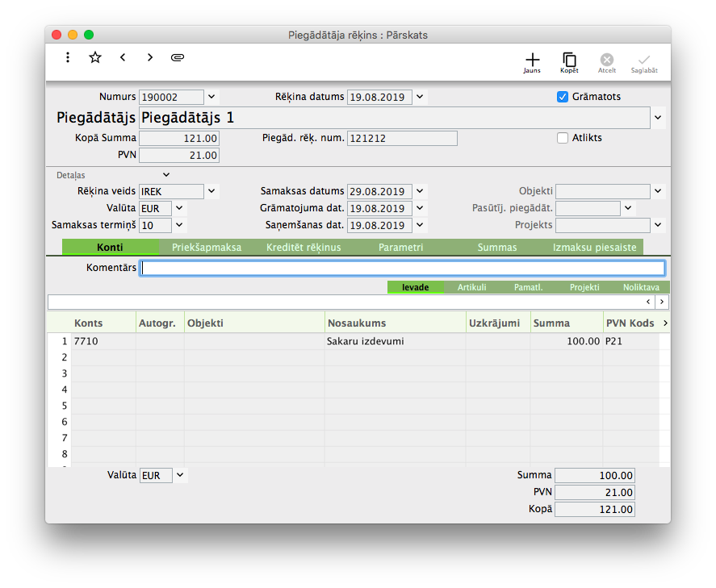Duplicate record with Kopēt icon
Viewport: 716px width, 588px height.
569,61
